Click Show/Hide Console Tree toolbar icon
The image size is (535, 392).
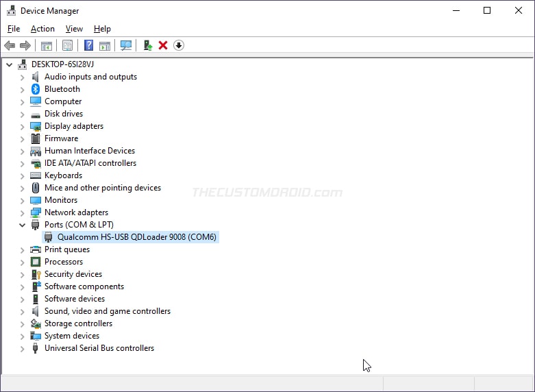(47, 45)
